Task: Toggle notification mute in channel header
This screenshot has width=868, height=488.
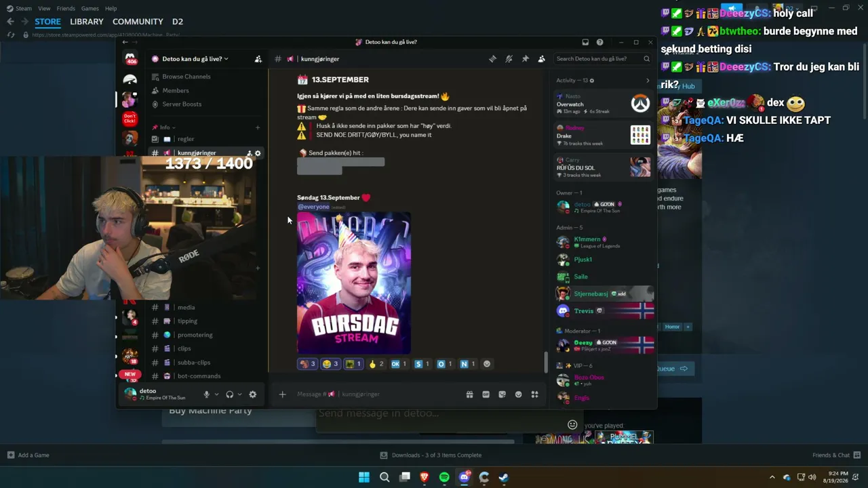Action: [x=509, y=59]
